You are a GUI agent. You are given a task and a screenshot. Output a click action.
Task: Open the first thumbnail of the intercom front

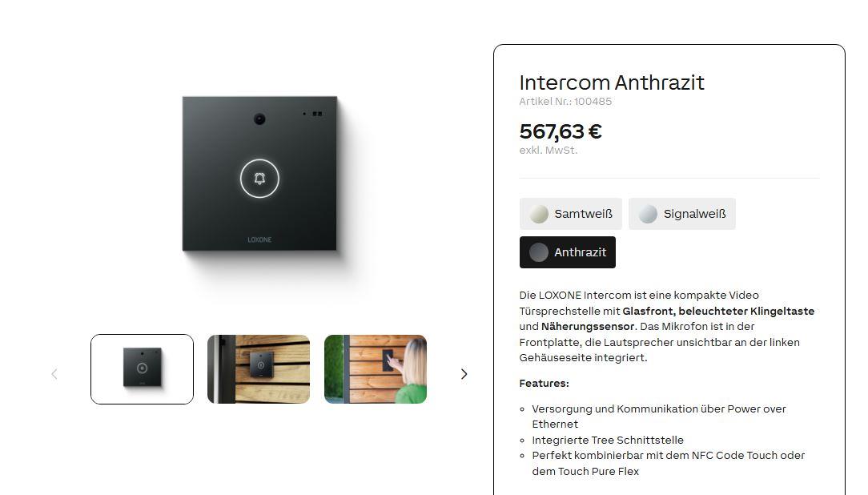[143, 369]
